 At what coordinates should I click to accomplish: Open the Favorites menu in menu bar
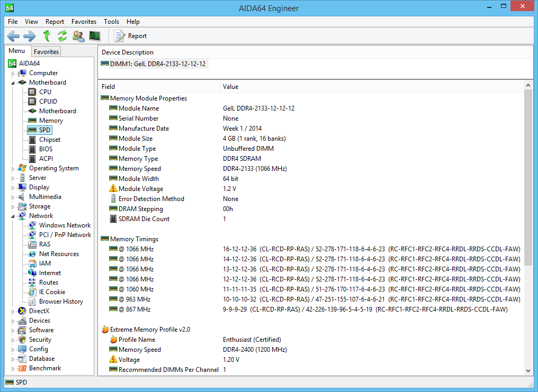point(84,22)
